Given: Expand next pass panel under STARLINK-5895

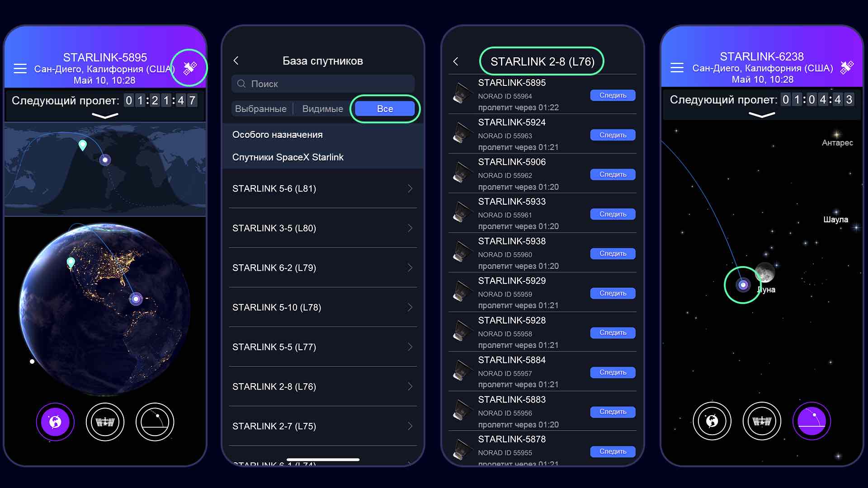Looking at the screenshot, I should pyautogui.click(x=105, y=116).
